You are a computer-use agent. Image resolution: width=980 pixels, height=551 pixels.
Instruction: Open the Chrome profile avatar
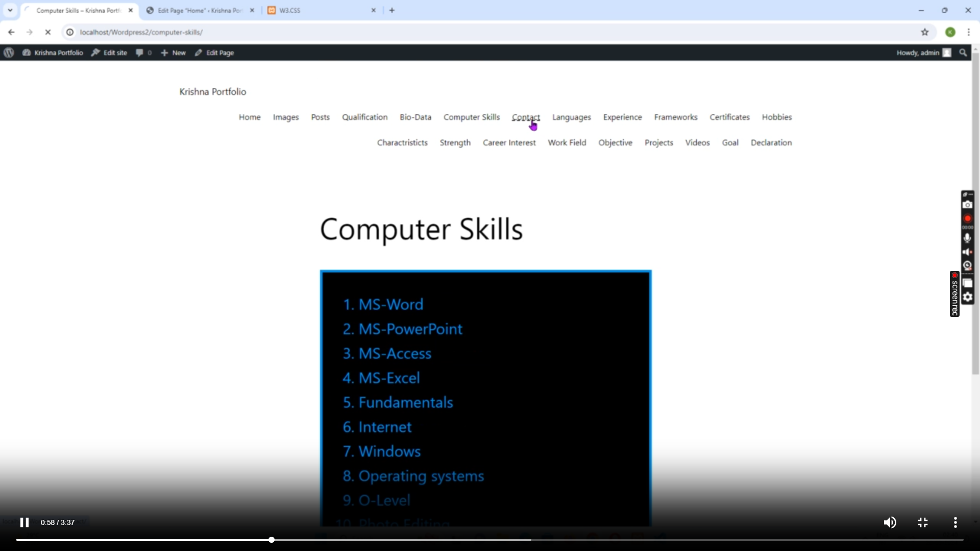[950, 32]
